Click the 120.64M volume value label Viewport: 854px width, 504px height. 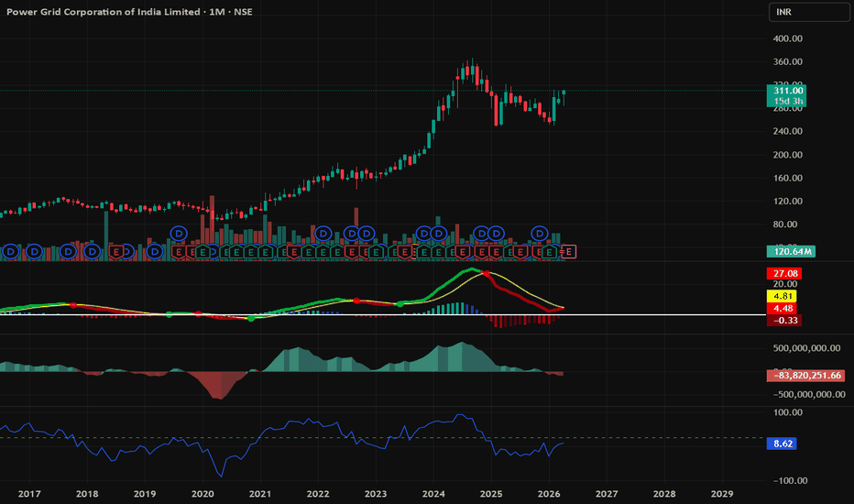coord(791,252)
